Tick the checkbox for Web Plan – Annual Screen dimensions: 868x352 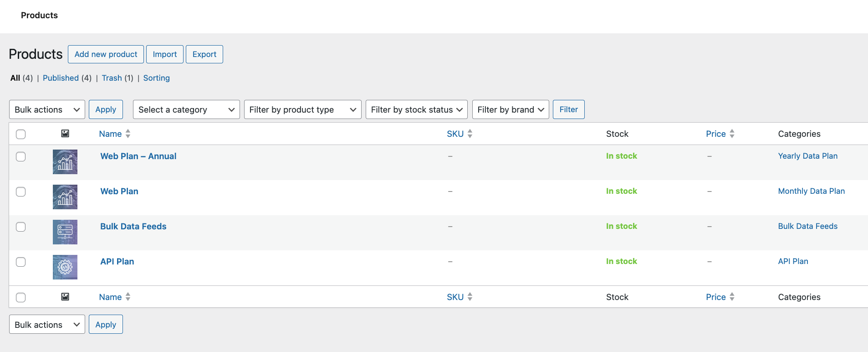pos(21,156)
